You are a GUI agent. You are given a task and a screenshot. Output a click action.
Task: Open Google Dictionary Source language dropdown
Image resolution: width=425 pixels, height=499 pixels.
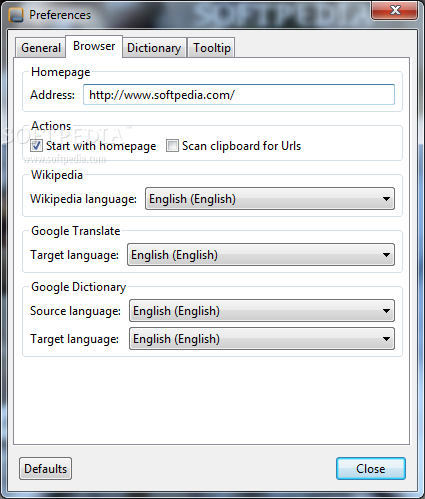coord(262,311)
